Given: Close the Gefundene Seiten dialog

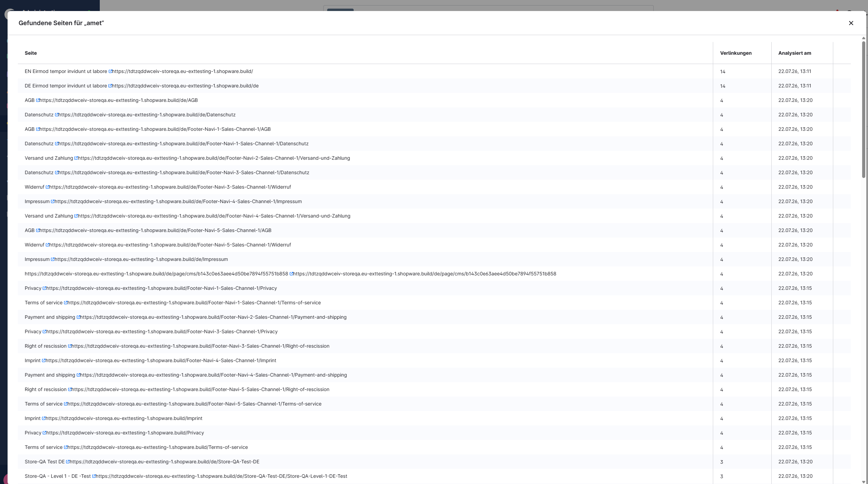Looking at the screenshot, I should (851, 23).
